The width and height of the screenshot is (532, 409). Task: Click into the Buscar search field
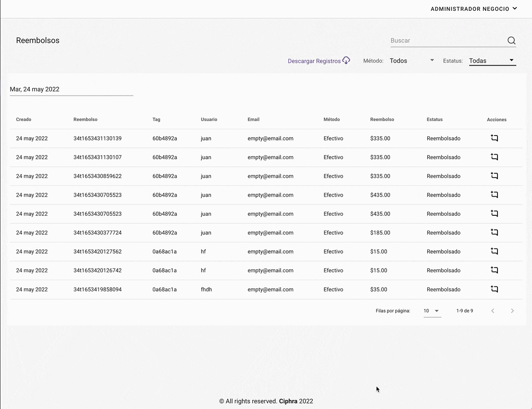click(447, 40)
